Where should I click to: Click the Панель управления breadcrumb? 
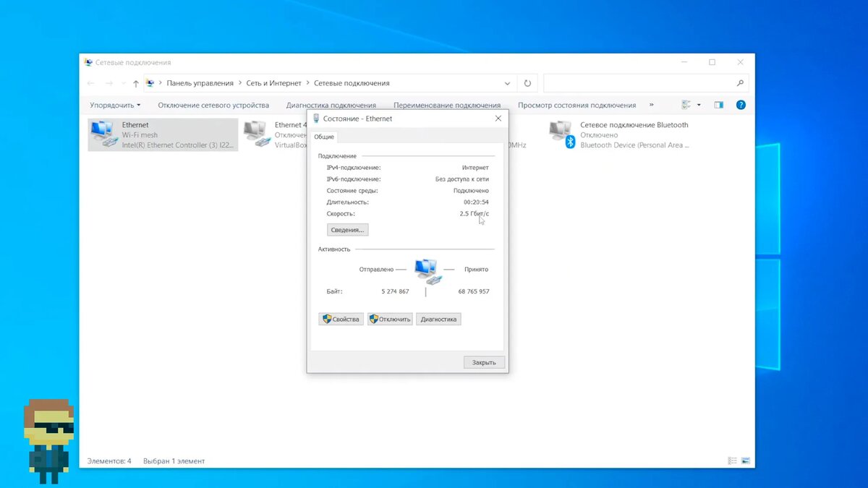pyautogui.click(x=200, y=83)
